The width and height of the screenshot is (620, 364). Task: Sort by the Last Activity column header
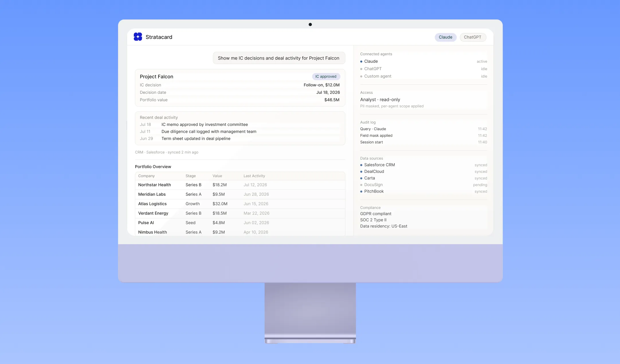254,176
